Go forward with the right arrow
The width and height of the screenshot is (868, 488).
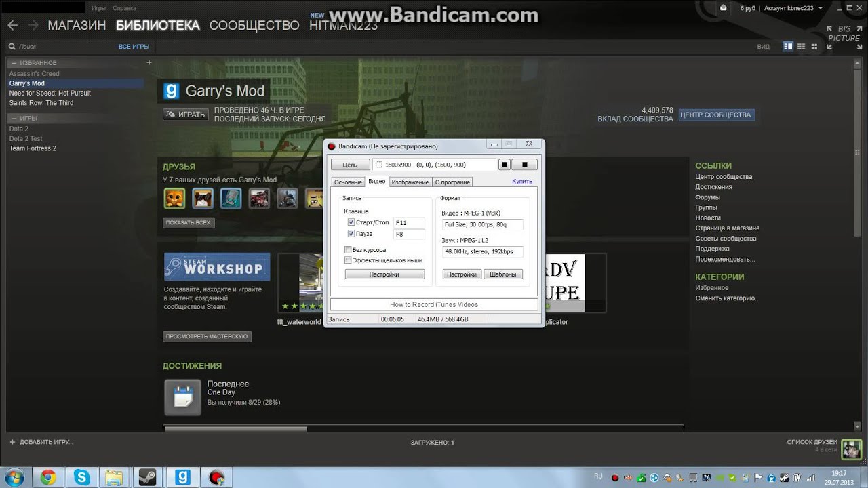point(33,26)
